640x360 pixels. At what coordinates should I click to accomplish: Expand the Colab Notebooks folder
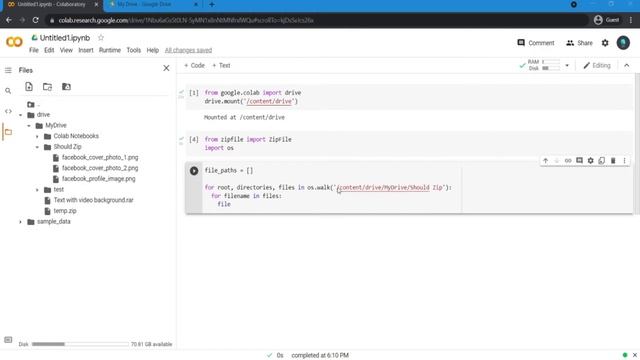[x=37, y=136]
